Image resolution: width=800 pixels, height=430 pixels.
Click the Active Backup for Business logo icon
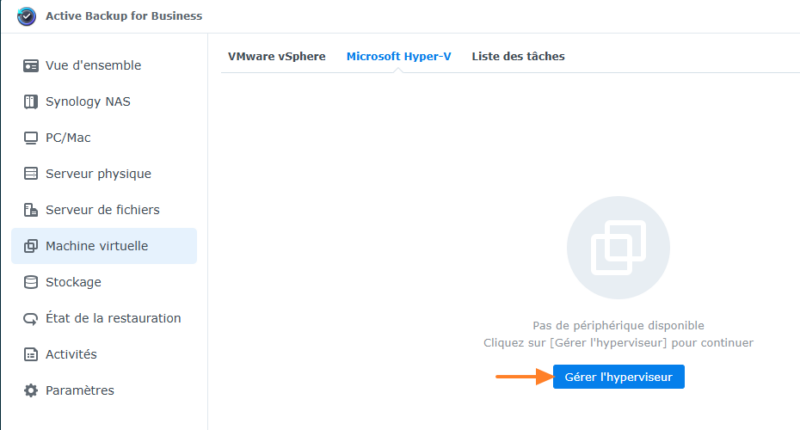(27, 16)
